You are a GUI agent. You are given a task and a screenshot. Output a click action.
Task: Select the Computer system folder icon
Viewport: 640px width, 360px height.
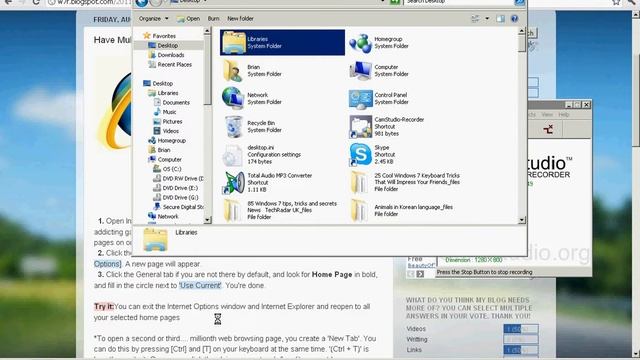(x=360, y=70)
